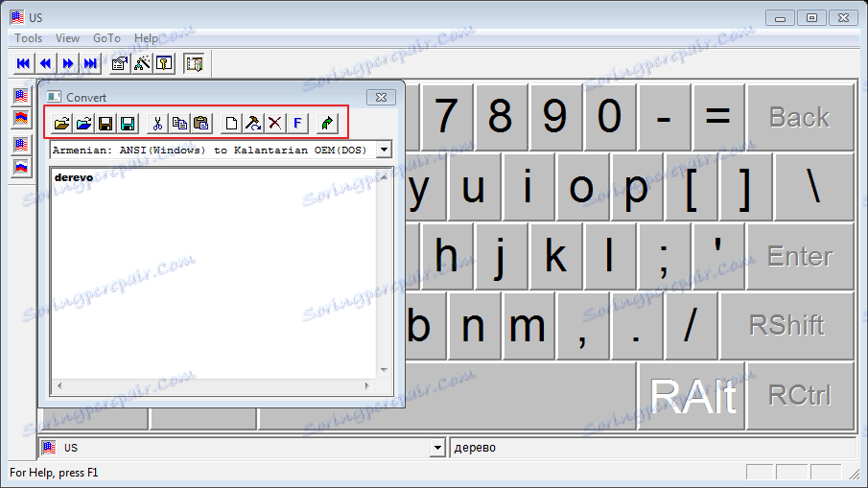
Task: Click the RCtrl key on virtual keyboard
Action: pyautogui.click(x=799, y=395)
